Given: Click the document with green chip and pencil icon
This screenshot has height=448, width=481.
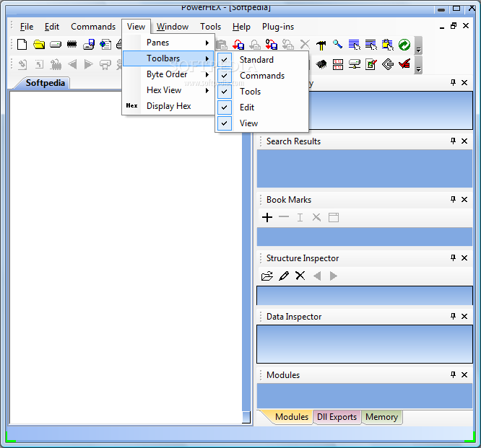Looking at the screenshot, I should click(371, 64).
